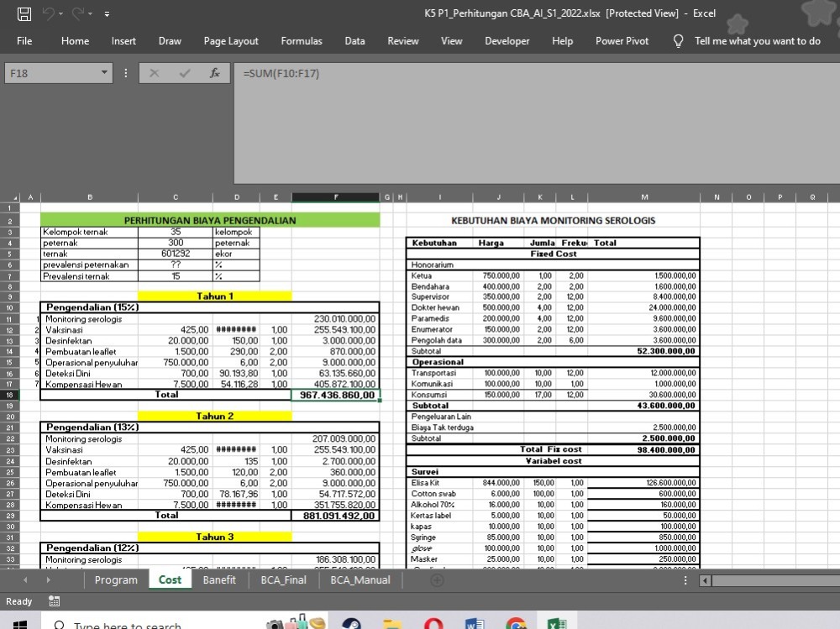Click the Redo arrow icon

point(77,13)
